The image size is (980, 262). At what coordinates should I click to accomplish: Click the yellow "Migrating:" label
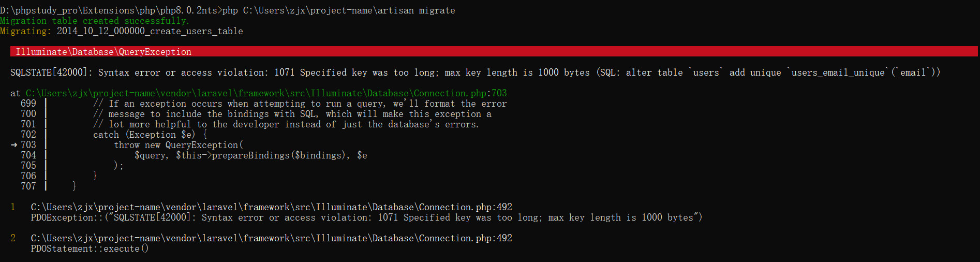[25, 31]
